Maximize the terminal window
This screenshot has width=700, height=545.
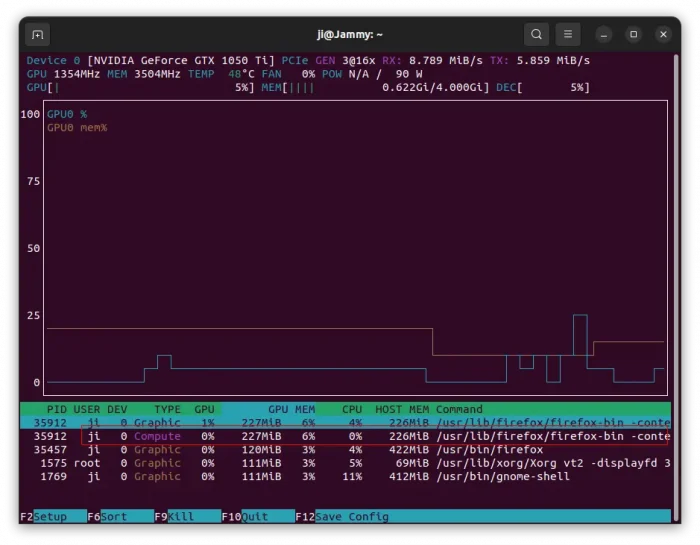633,34
